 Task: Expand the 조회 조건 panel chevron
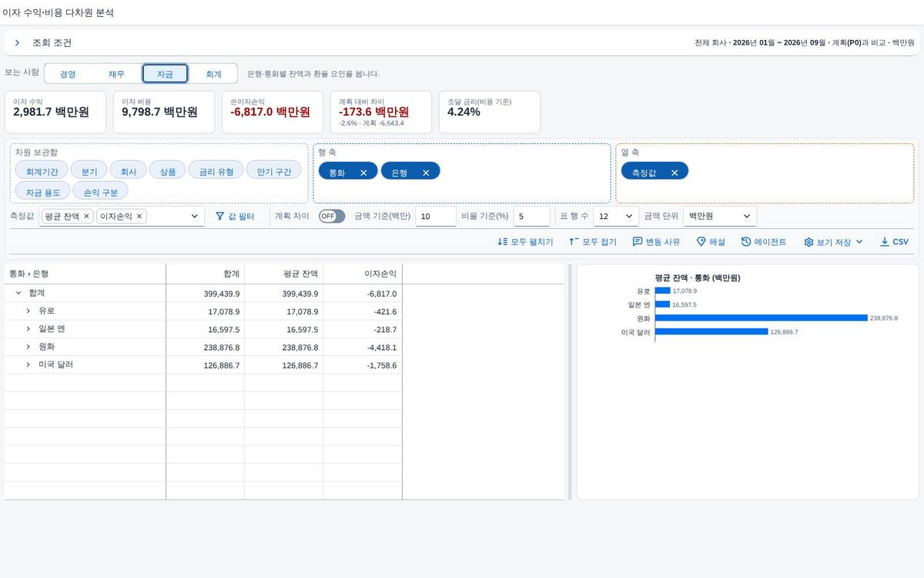(17, 43)
